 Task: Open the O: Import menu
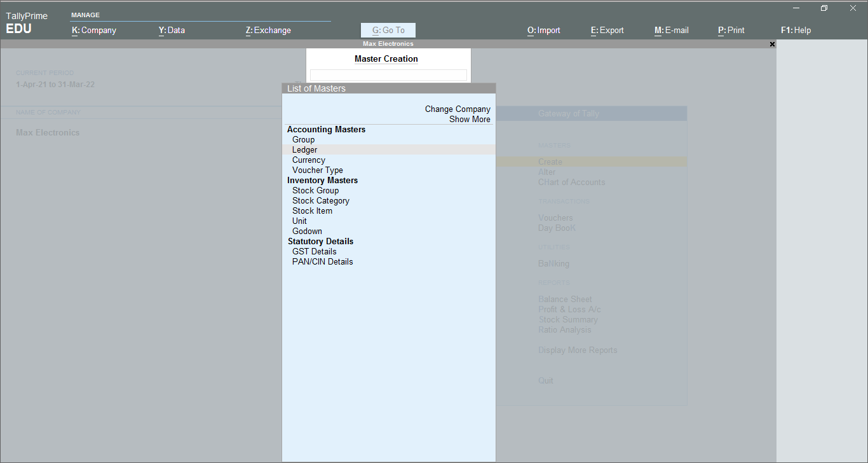pos(544,30)
